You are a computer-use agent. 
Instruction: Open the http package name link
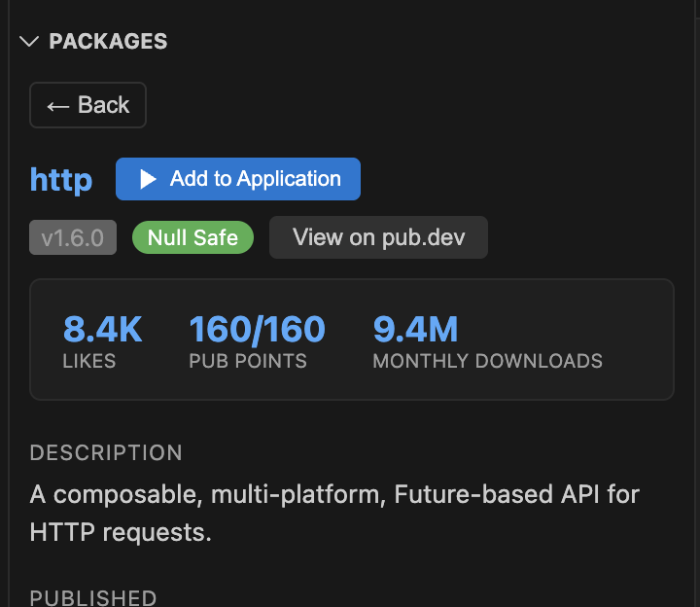[x=61, y=180]
